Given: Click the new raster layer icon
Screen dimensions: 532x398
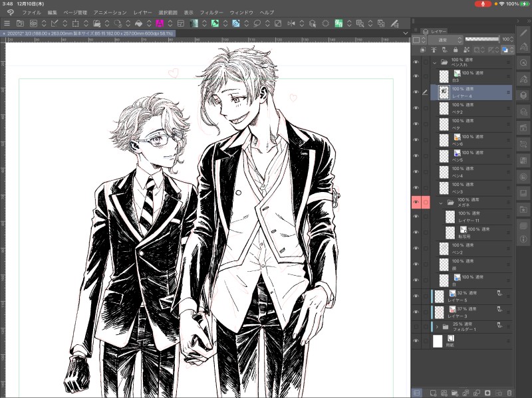Looking at the screenshot, I should pos(433,393).
